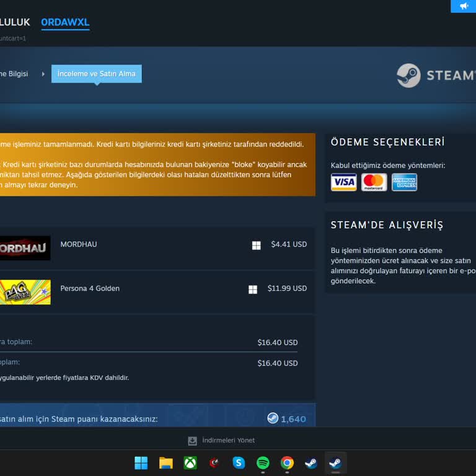Open the MORDHAU game thumbnail
The width and height of the screenshot is (476, 476).
point(25,248)
